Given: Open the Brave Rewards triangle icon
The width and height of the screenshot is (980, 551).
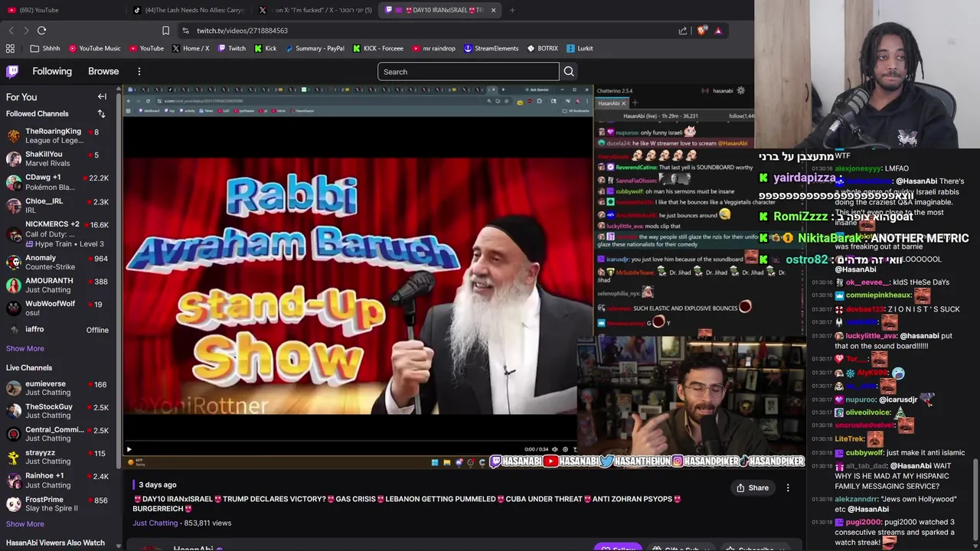Looking at the screenshot, I should (718, 31).
